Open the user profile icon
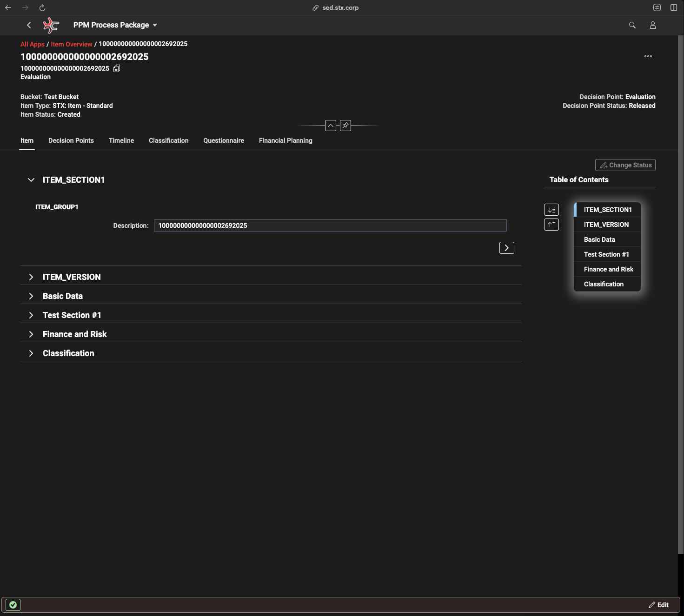 click(652, 25)
